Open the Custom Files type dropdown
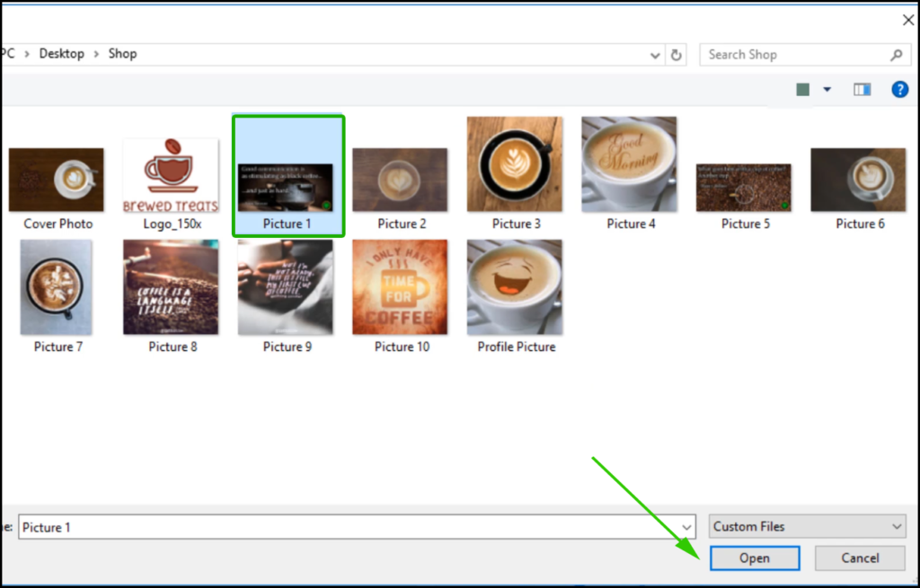 point(808,526)
